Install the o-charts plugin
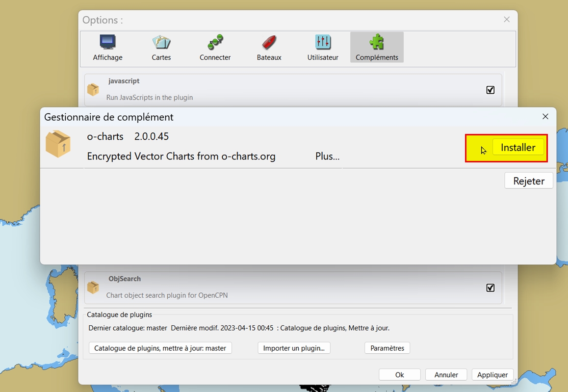 click(x=518, y=148)
